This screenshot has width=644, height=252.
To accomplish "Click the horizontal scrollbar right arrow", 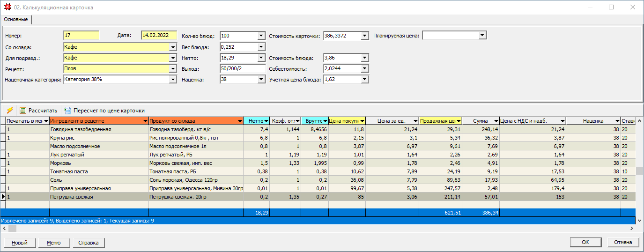I will point(632,228).
